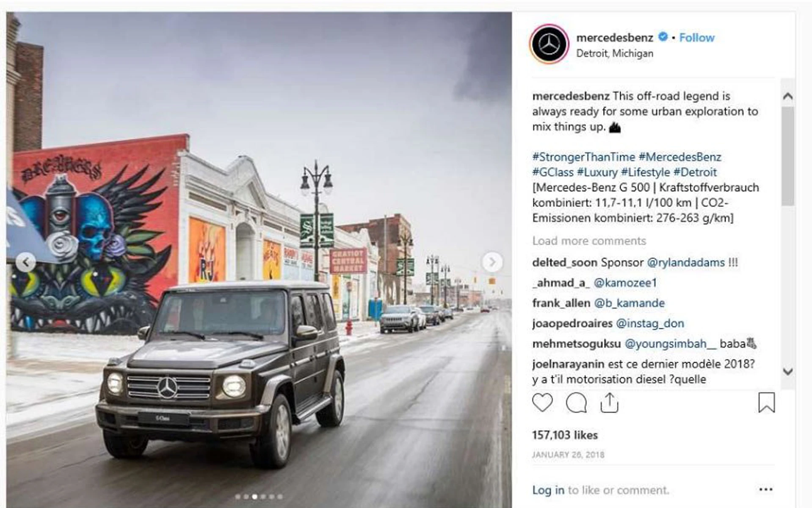Like the post with heart icon

(x=542, y=403)
